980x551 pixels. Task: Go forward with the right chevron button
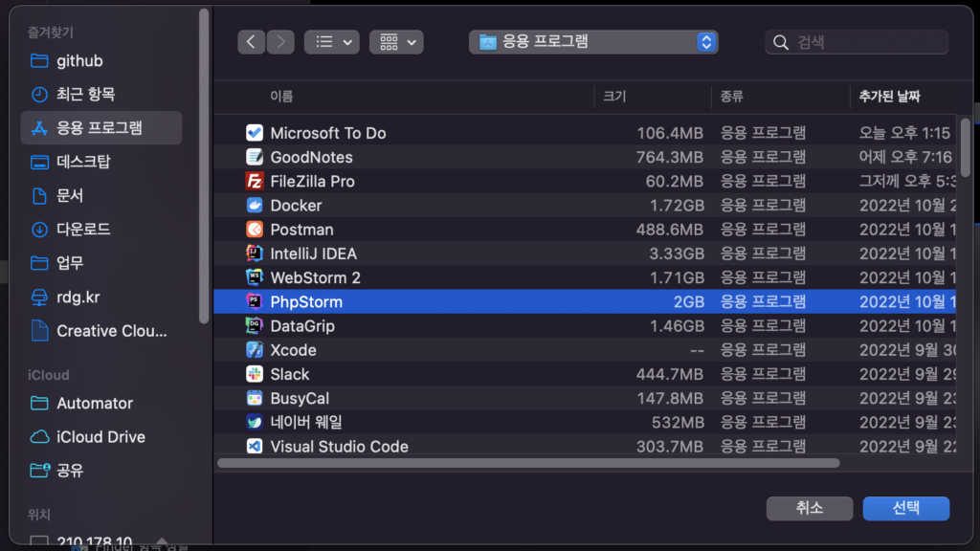point(280,42)
